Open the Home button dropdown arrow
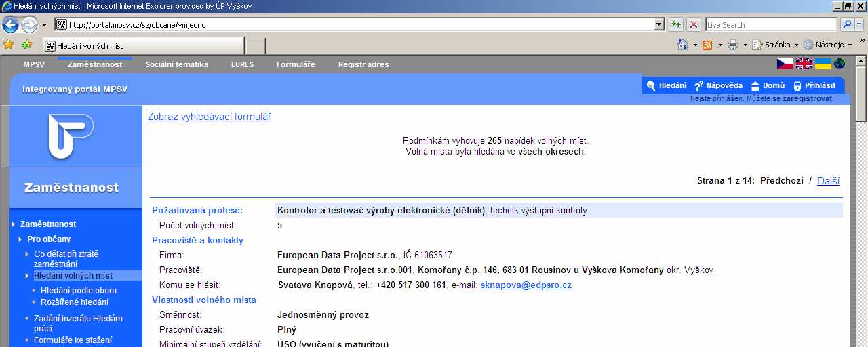The width and height of the screenshot is (868, 347). tap(695, 45)
